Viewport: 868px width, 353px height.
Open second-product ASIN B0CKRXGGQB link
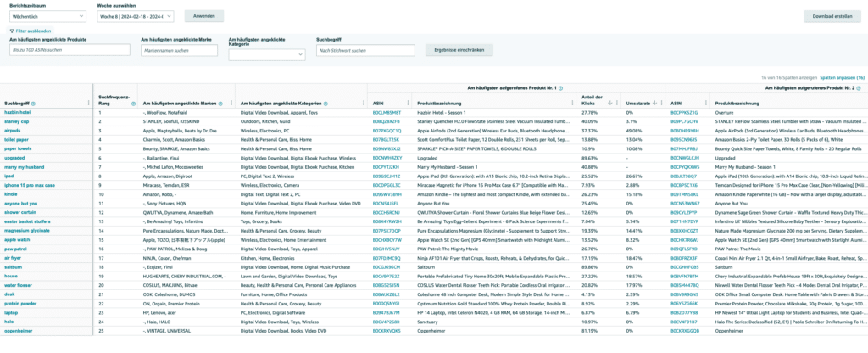click(x=685, y=331)
